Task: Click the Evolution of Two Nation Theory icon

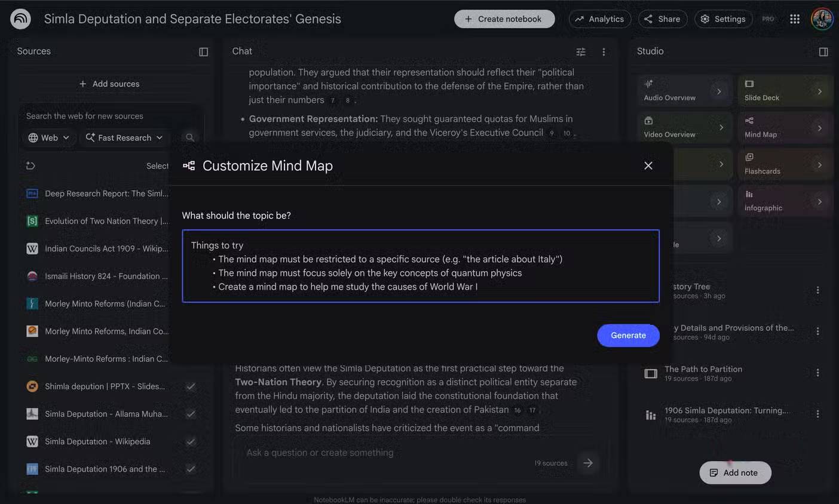Action: pyautogui.click(x=32, y=221)
